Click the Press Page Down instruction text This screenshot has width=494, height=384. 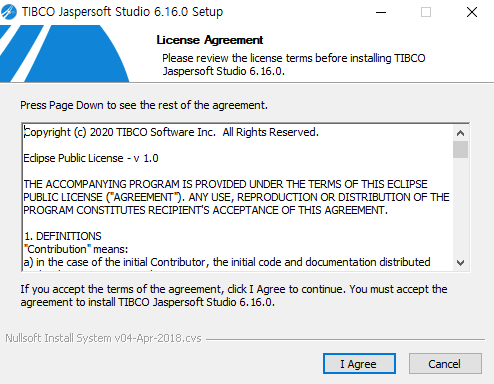(x=144, y=105)
